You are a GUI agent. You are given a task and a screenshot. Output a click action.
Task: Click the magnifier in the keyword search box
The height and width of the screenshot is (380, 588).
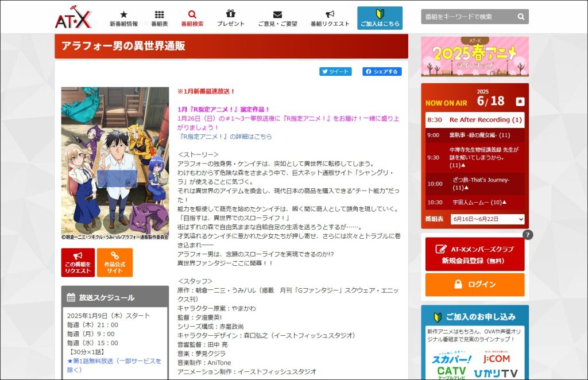click(x=520, y=17)
